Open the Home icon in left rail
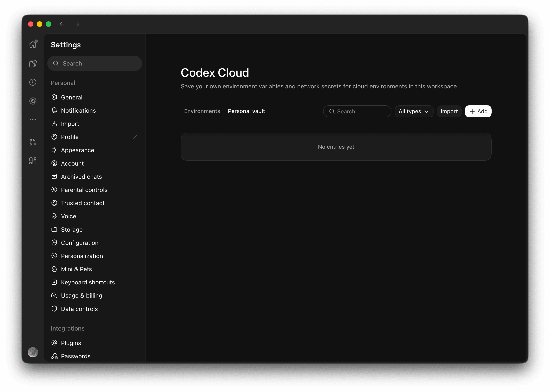The height and width of the screenshot is (392, 550). point(33,44)
